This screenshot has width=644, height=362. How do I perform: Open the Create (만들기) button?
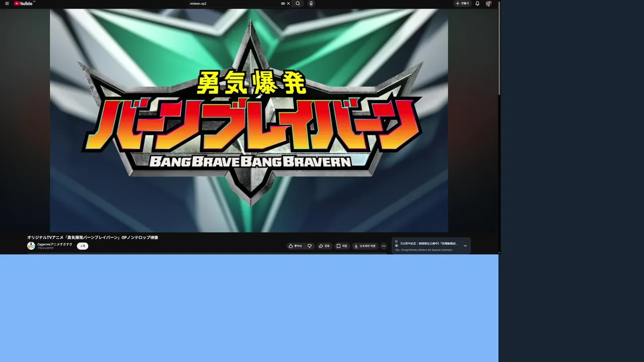point(462,4)
